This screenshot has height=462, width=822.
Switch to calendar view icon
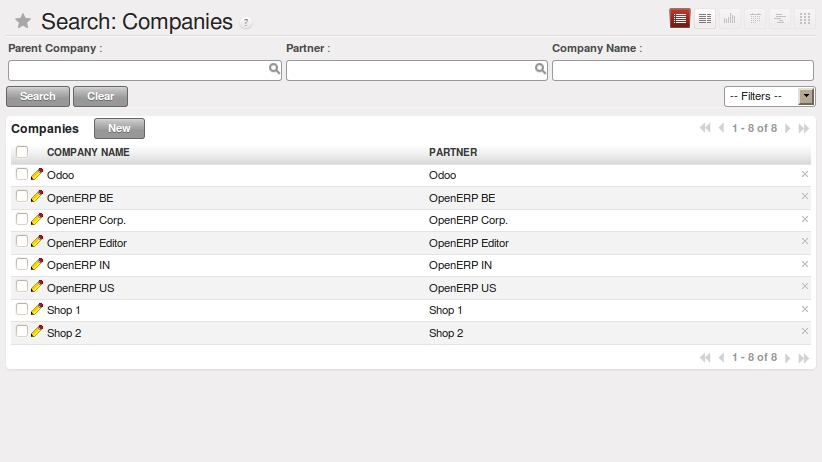(x=755, y=19)
